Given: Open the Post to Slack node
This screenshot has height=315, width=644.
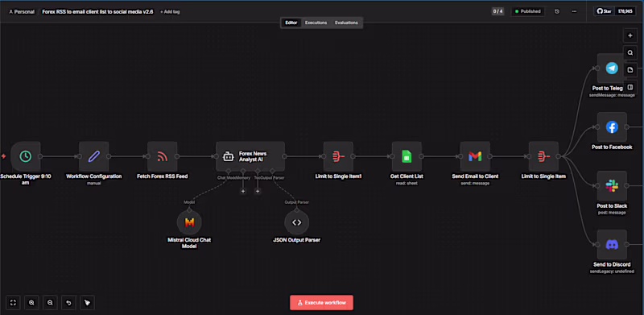Looking at the screenshot, I should pos(612,185).
